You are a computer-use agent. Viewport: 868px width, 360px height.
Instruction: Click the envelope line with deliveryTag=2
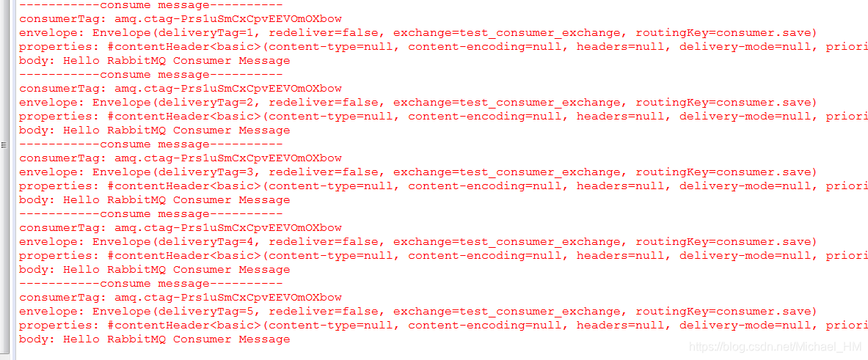pos(418,103)
